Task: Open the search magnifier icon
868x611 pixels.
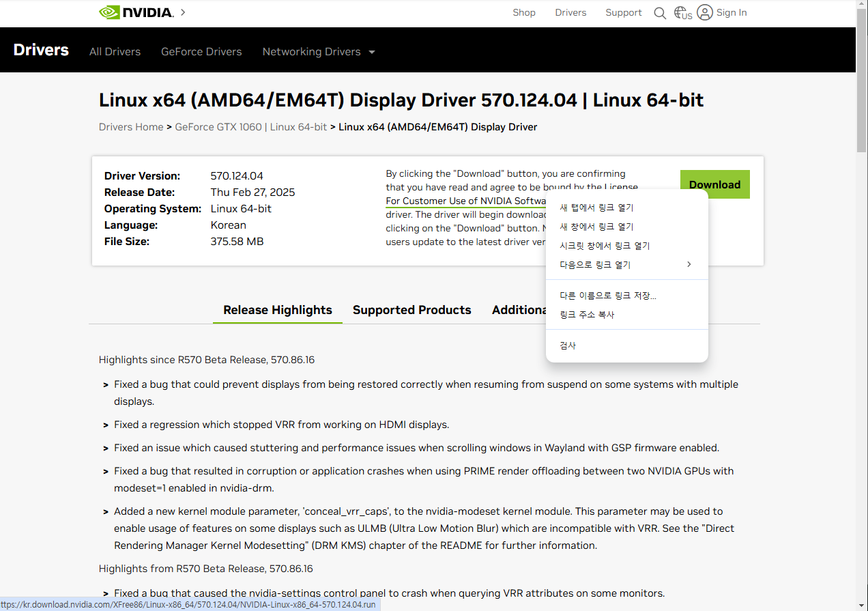Action: (660, 13)
